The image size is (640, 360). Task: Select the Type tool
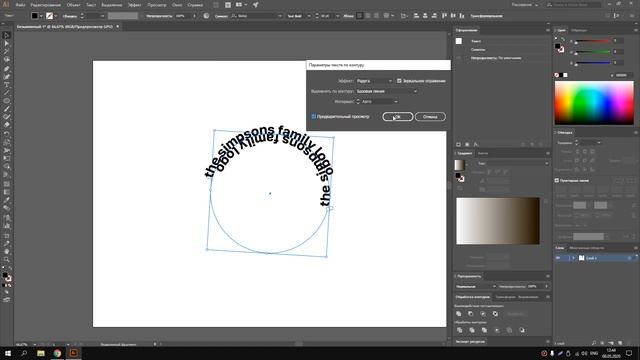pos(7,85)
